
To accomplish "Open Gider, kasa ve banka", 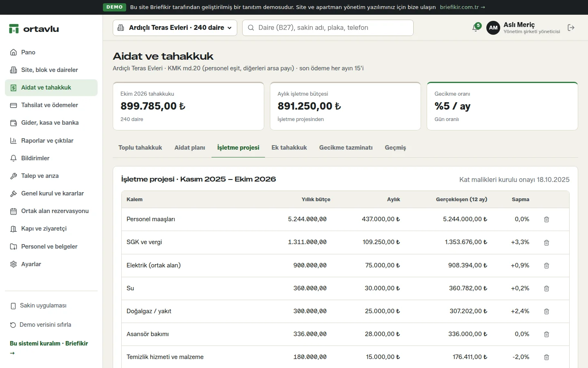I will [x=51, y=123].
